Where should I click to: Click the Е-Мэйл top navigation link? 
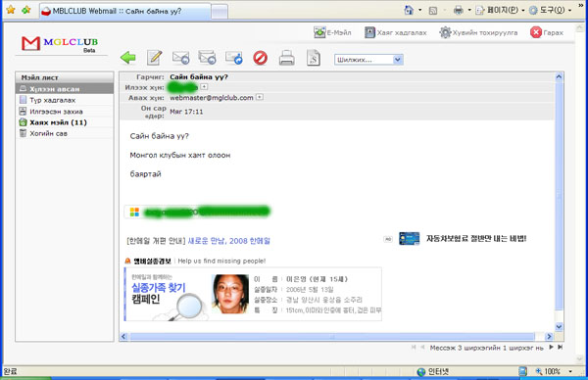(332, 32)
